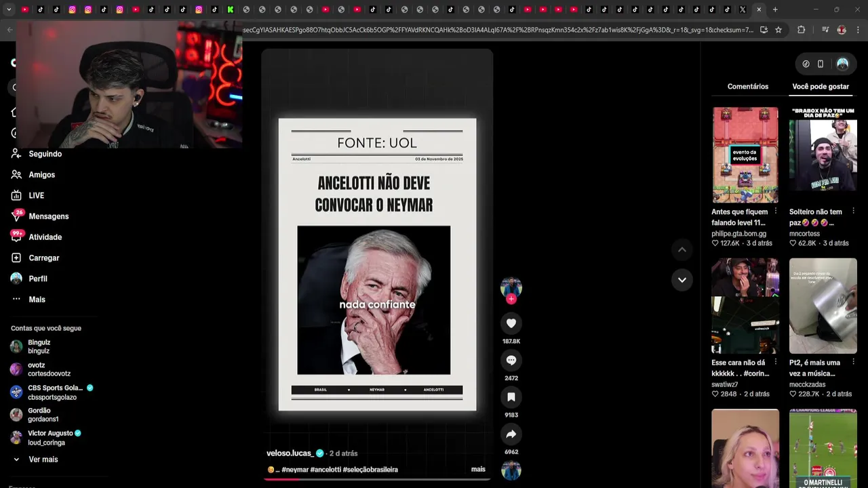
Task: Click the TikTok coin icon in top pill
Action: (x=806, y=64)
